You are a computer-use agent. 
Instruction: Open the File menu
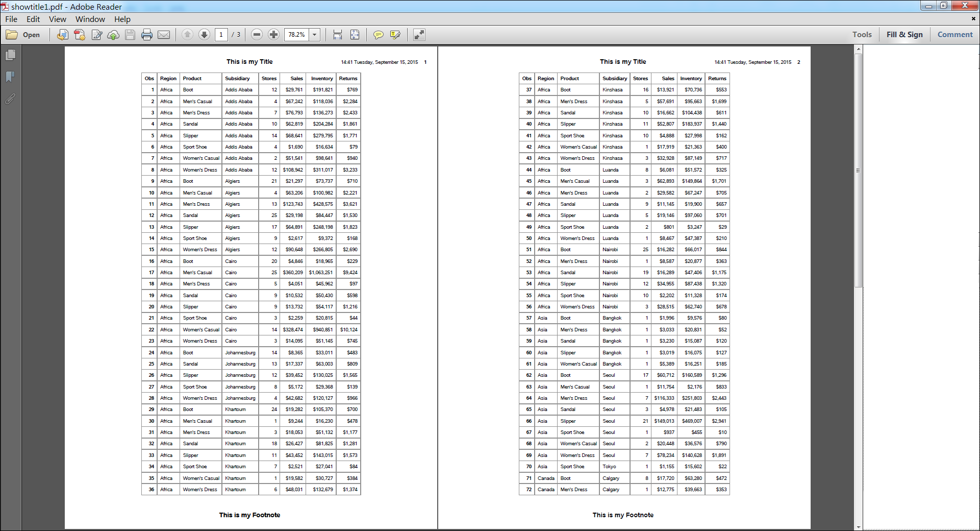pos(11,19)
